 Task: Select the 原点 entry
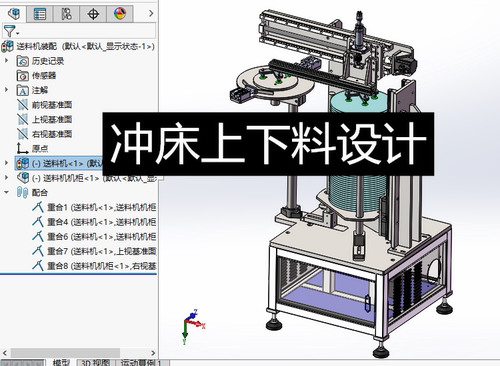(x=40, y=148)
